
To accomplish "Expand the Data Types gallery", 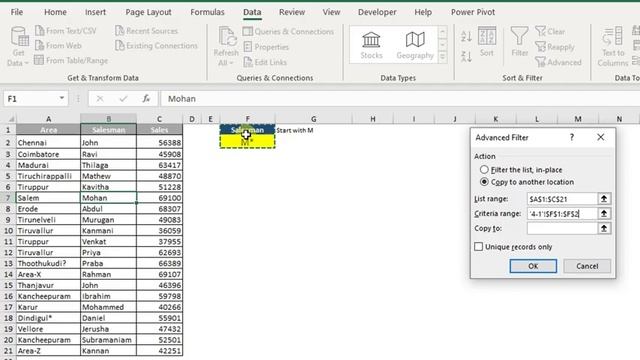I will tap(442, 58).
